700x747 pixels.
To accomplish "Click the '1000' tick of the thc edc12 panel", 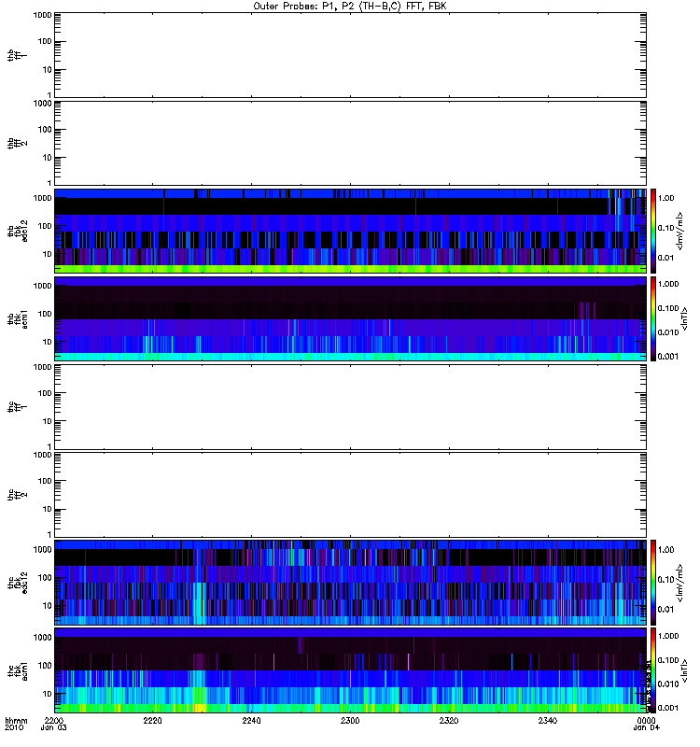I will [42, 550].
